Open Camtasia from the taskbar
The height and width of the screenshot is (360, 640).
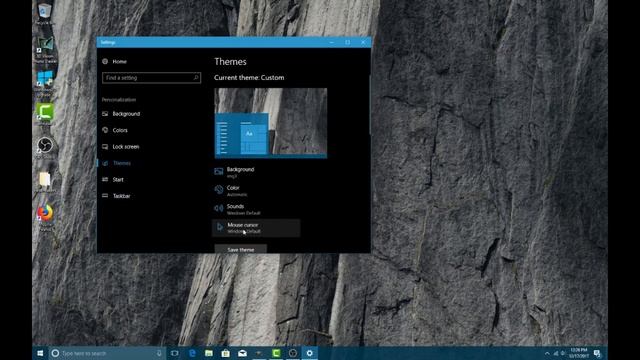[276, 353]
